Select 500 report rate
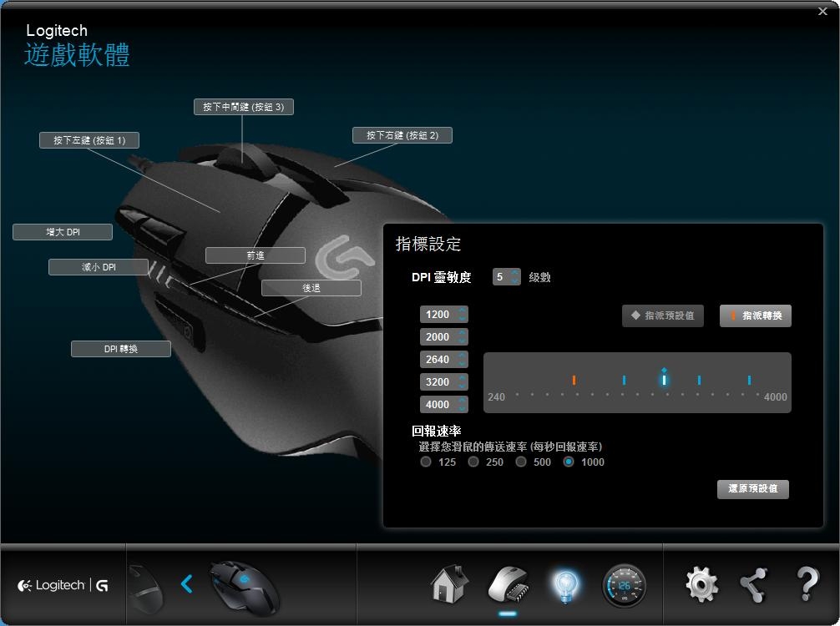840x626 pixels. [521, 462]
